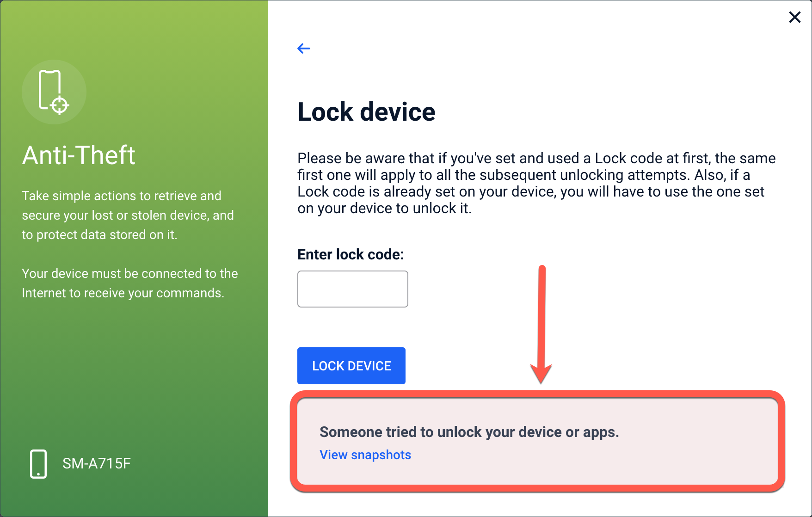The height and width of the screenshot is (517, 812).
Task: Click the target crosshair on phone icon
Action: (60, 105)
